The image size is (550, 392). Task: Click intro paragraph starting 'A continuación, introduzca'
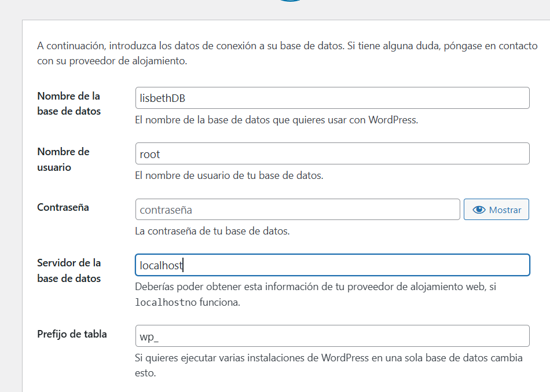pos(287,53)
